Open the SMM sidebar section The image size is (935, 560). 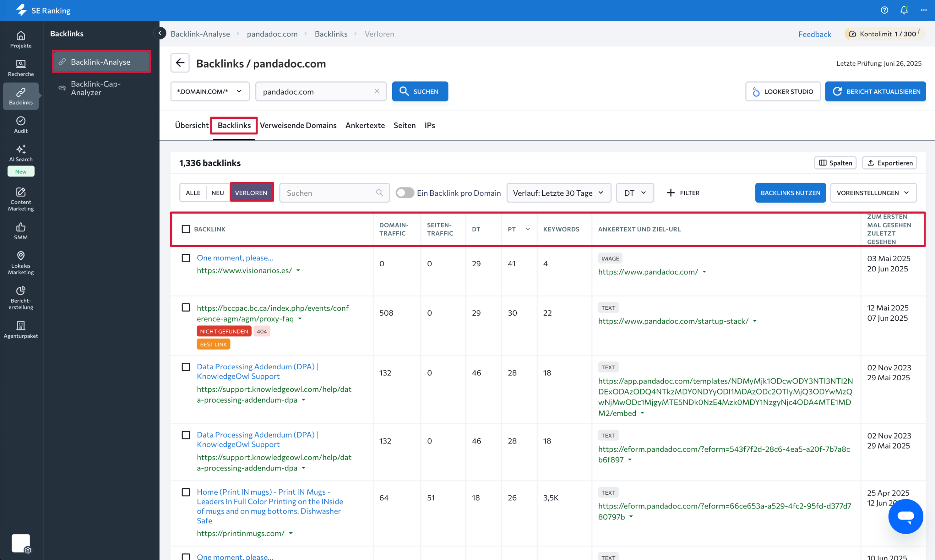[x=21, y=231]
